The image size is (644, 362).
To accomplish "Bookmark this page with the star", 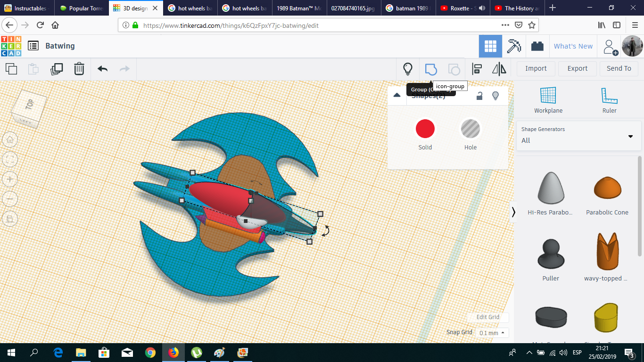I will pyautogui.click(x=532, y=25).
